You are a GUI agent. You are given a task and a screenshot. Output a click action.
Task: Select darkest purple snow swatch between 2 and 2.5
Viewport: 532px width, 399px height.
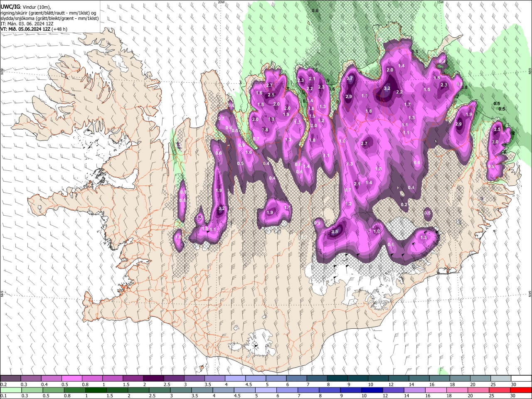pos(153,379)
